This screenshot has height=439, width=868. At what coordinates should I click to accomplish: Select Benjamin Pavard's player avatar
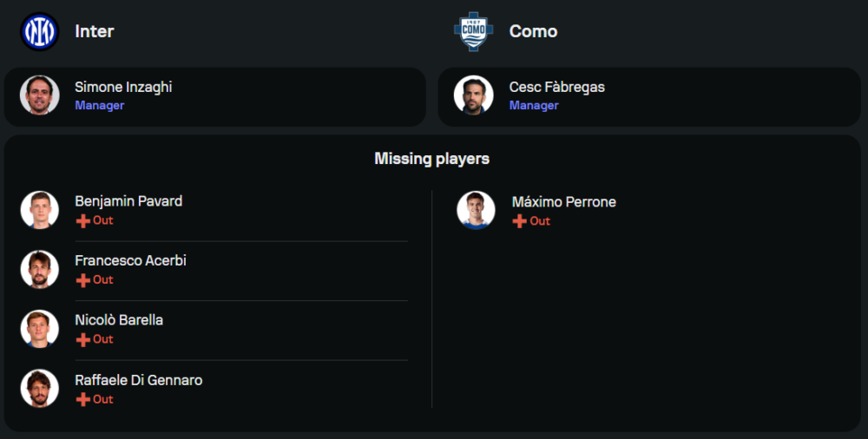(39, 210)
